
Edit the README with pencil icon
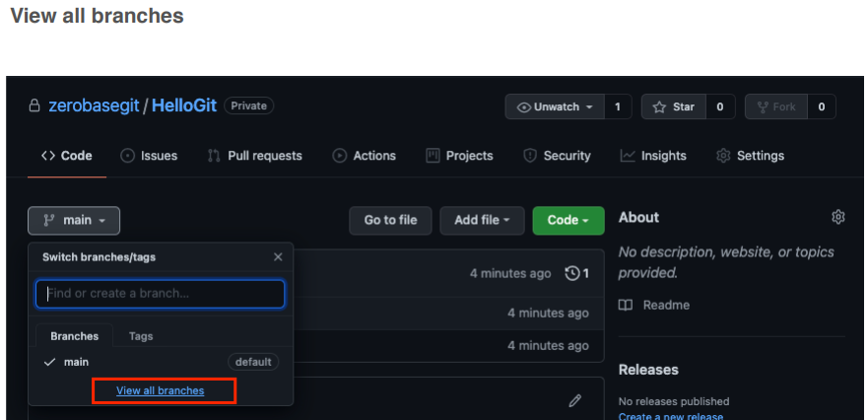(x=575, y=400)
